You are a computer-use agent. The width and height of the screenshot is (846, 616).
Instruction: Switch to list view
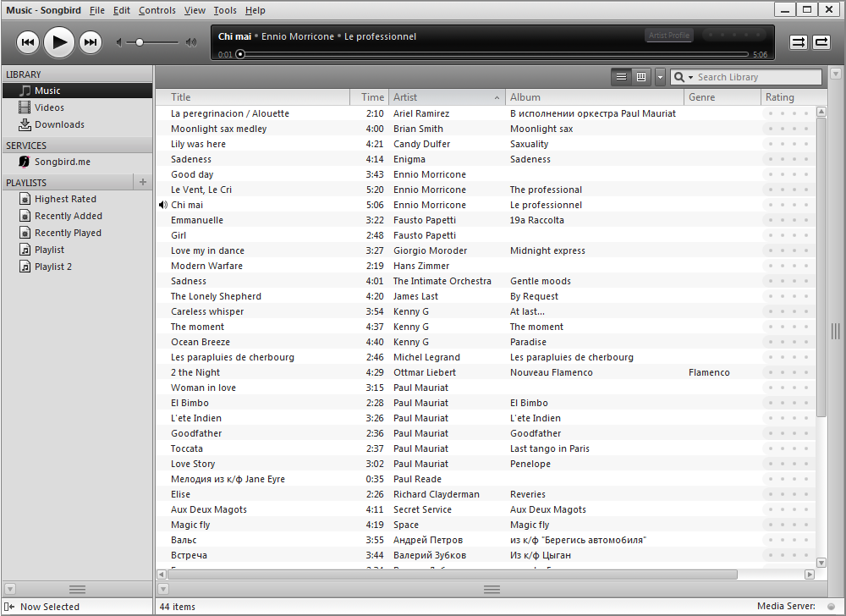pyautogui.click(x=622, y=77)
